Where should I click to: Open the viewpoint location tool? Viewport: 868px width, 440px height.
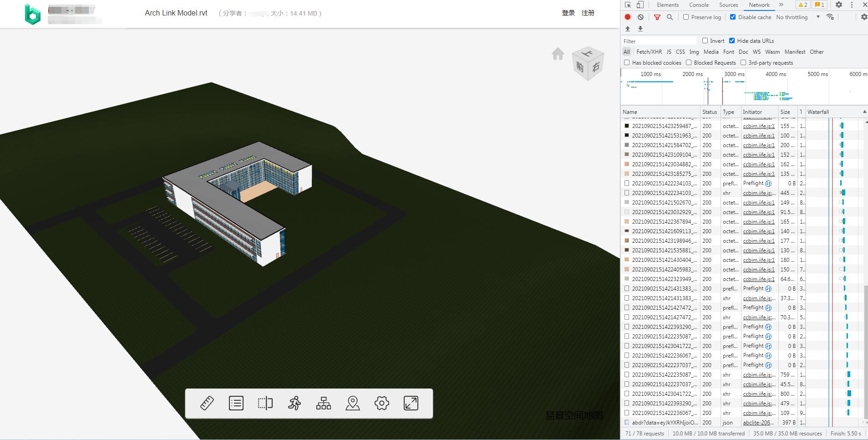353,403
